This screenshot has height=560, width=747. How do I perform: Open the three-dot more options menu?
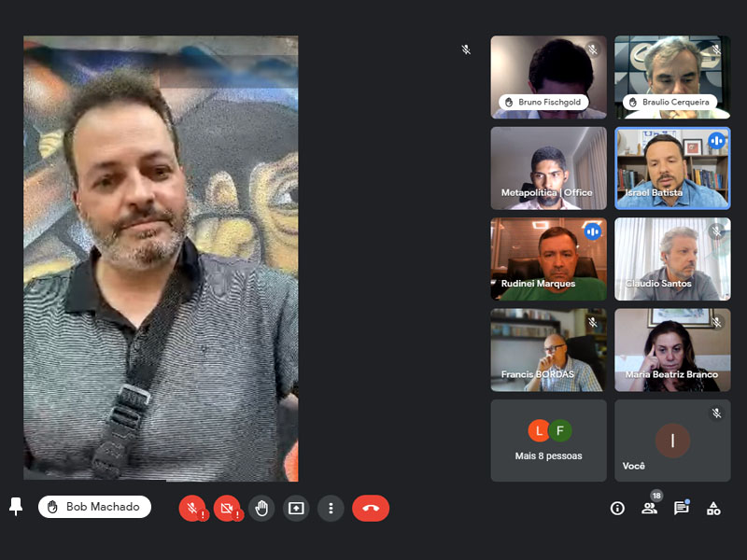(331, 508)
